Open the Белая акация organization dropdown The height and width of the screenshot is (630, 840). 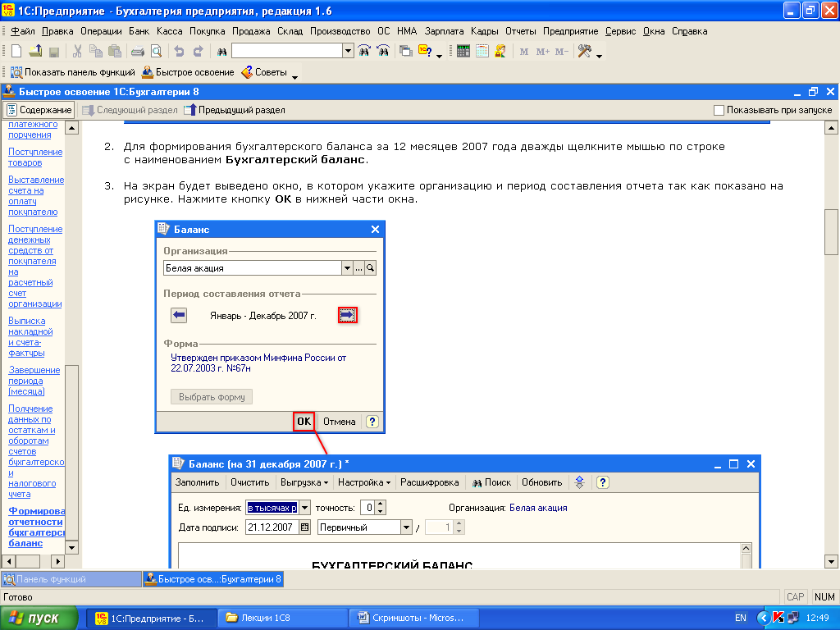pos(347,268)
